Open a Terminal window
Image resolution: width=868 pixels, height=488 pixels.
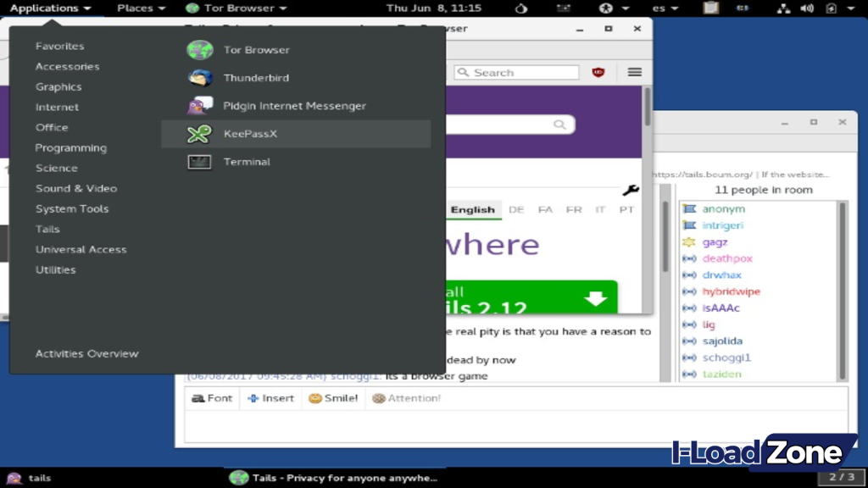click(246, 162)
